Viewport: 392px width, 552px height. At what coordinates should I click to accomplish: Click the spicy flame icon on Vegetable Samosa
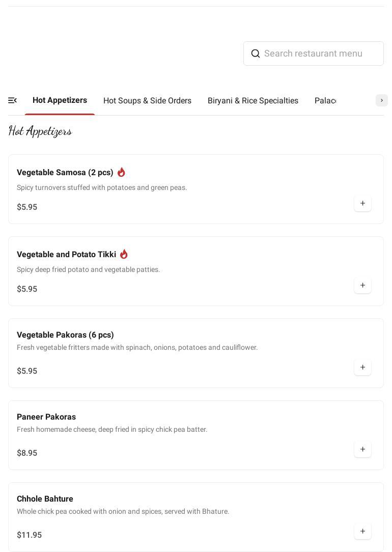(x=121, y=172)
